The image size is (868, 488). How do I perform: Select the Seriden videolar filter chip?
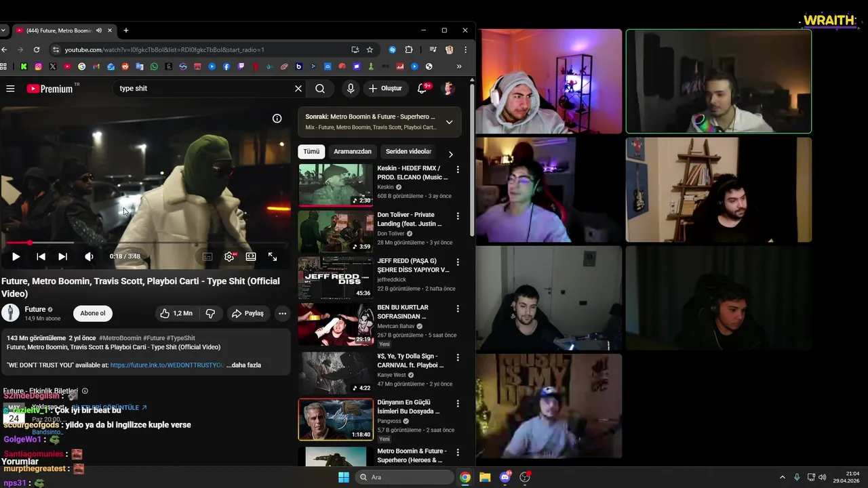click(408, 151)
